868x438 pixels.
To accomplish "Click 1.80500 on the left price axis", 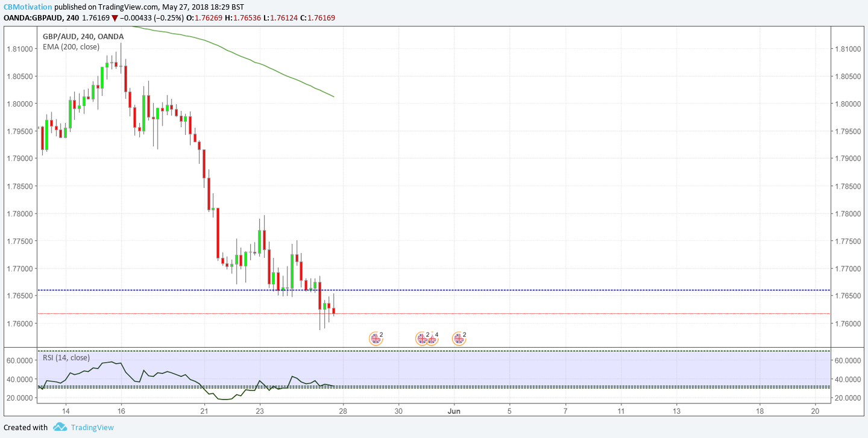I will (x=20, y=77).
